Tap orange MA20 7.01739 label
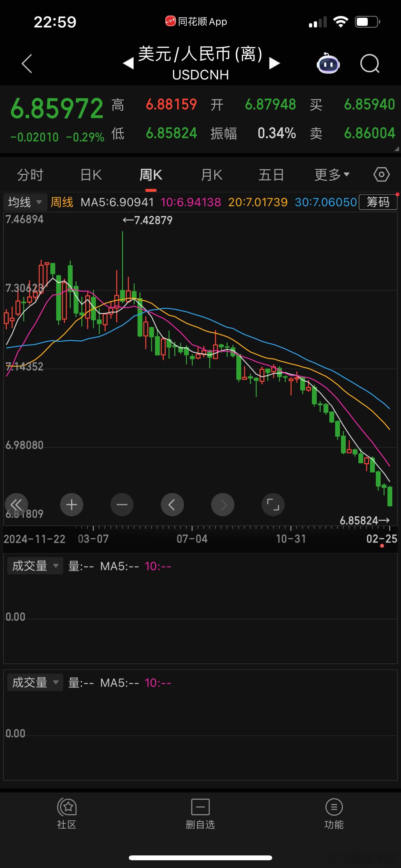The width and height of the screenshot is (401, 868). click(x=258, y=202)
